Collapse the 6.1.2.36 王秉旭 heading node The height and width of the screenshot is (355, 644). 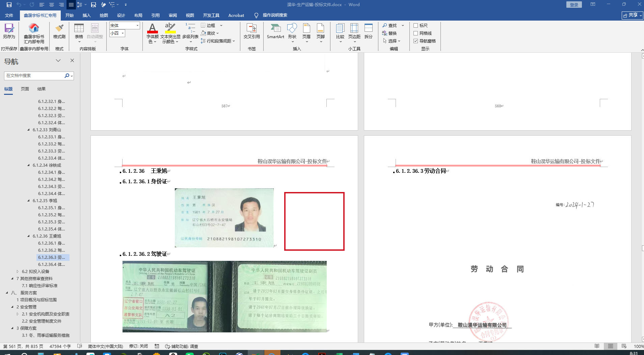[x=28, y=236]
